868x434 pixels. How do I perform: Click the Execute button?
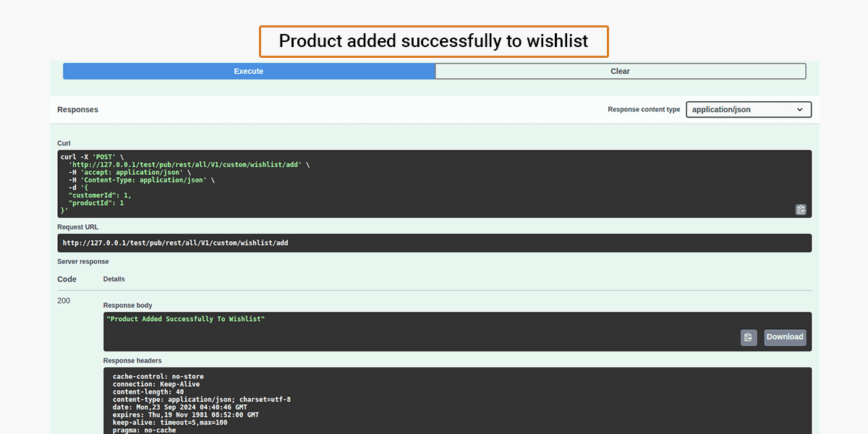tap(249, 72)
